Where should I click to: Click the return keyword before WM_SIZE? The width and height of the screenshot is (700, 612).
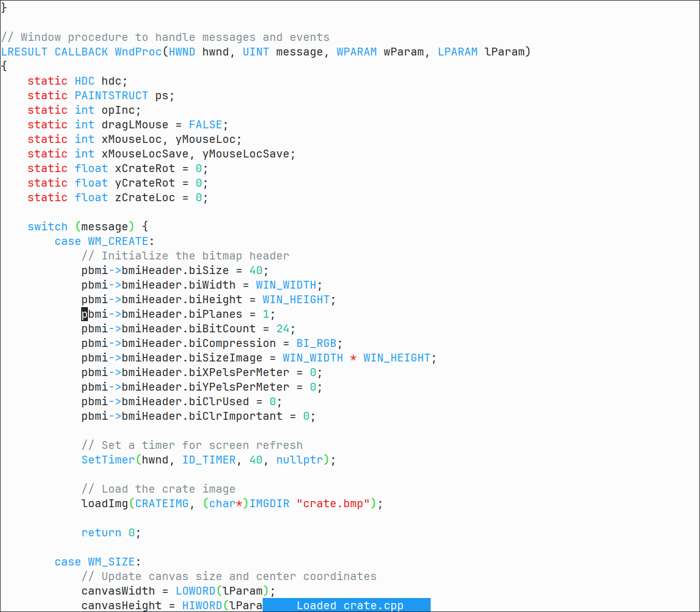pos(101,533)
